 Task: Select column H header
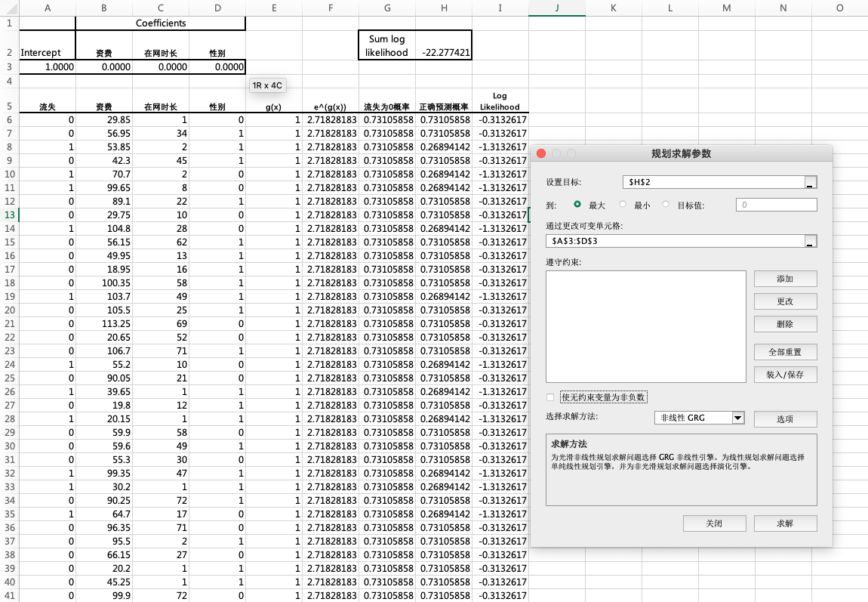(x=444, y=8)
